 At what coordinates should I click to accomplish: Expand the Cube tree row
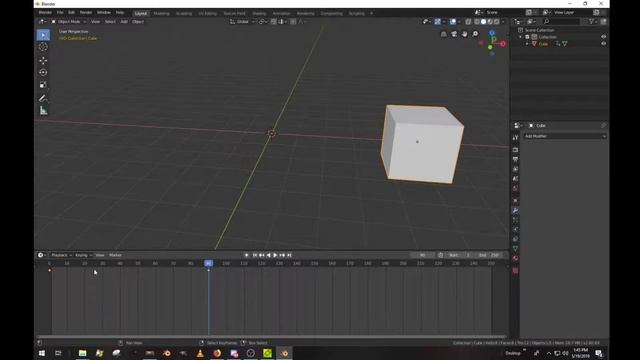click(x=527, y=43)
